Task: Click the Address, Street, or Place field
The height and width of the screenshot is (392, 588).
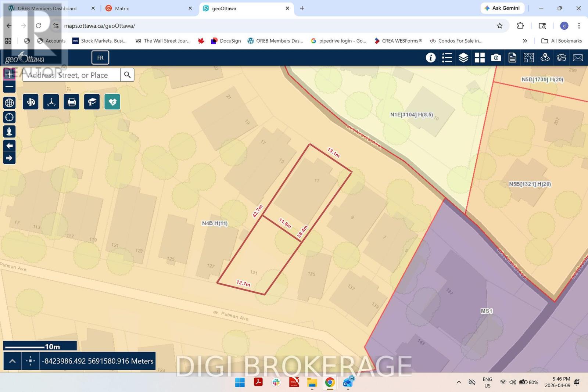Action: tap(72, 75)
